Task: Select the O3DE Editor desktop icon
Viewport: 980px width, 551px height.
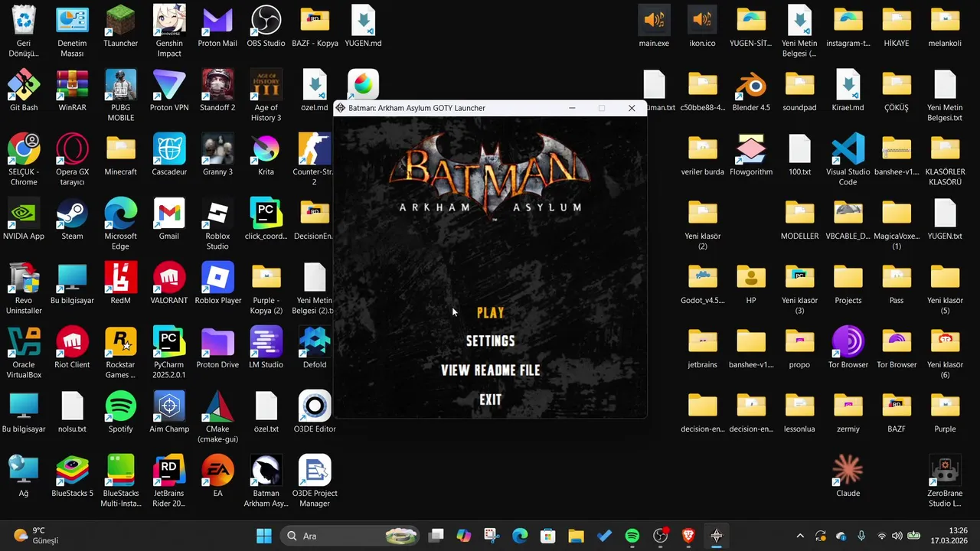Action: click(315, 412)
